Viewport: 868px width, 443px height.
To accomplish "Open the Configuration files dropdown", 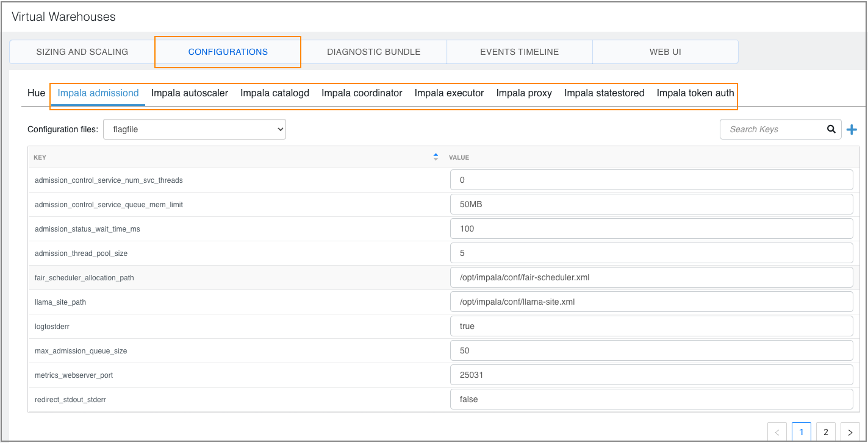I will coord(195,129).
